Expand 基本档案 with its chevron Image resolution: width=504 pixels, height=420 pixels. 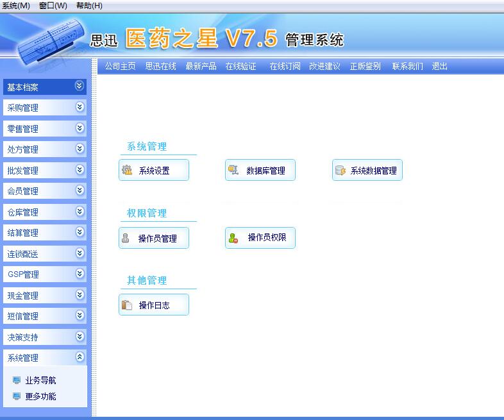[80, 86]
